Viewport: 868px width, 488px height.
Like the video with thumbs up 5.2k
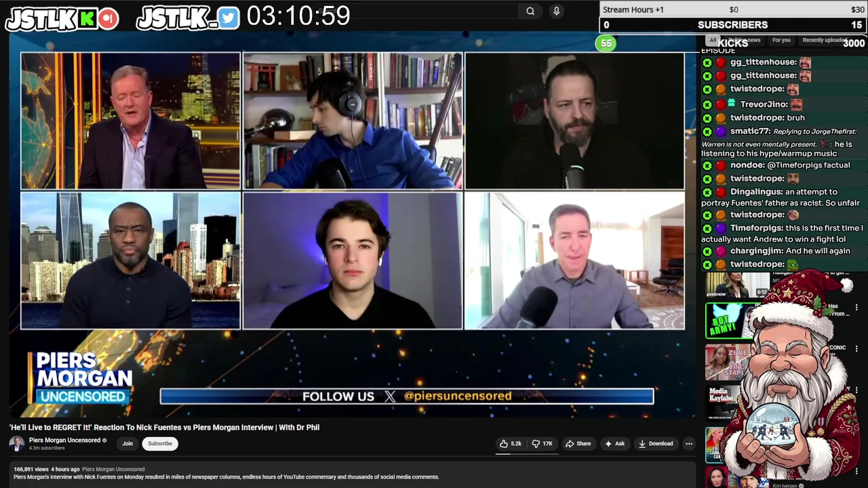tap(511, 443)
